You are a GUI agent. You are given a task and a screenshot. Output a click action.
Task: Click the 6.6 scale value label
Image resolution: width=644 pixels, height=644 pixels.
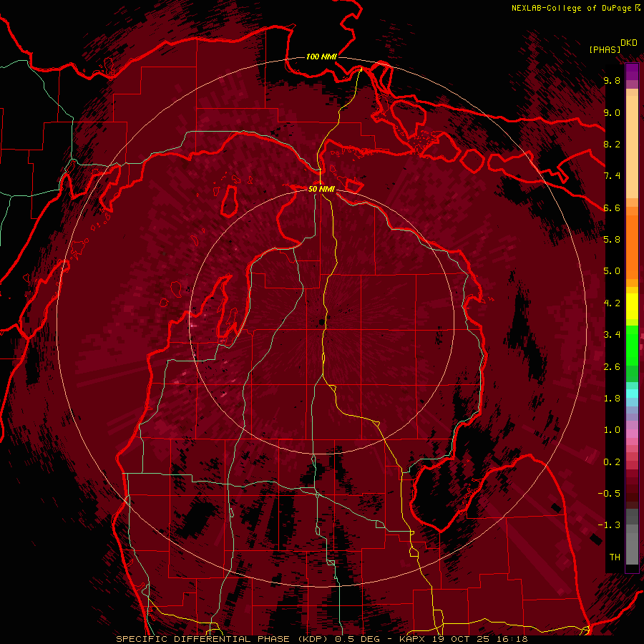(612, 208)
